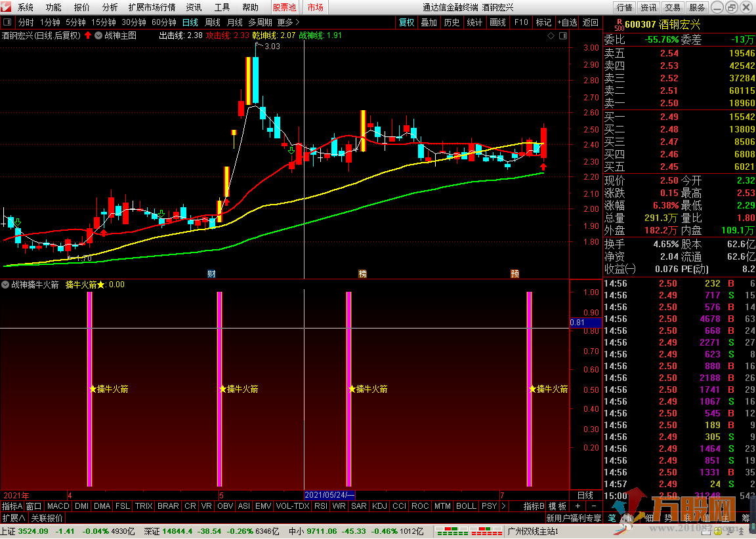Click the plus zoom-in button

577,506
